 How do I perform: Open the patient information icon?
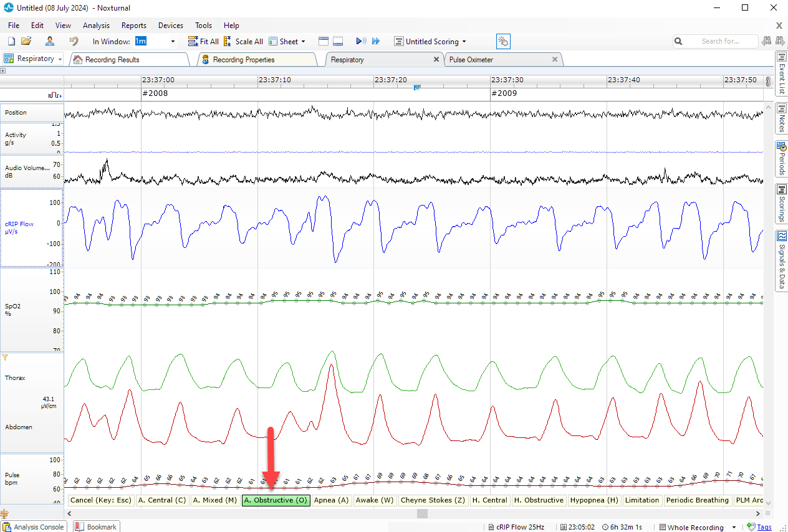[50, 41]
